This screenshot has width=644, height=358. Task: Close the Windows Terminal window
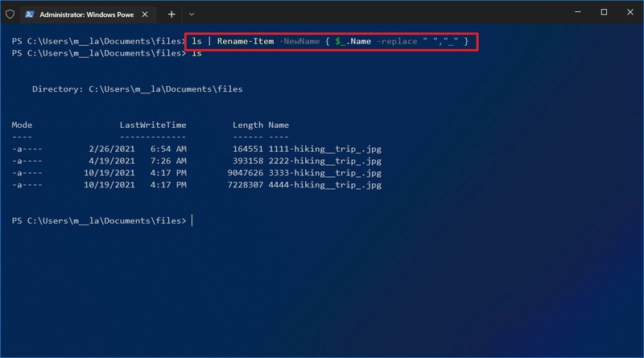click(x=630, y=12)
